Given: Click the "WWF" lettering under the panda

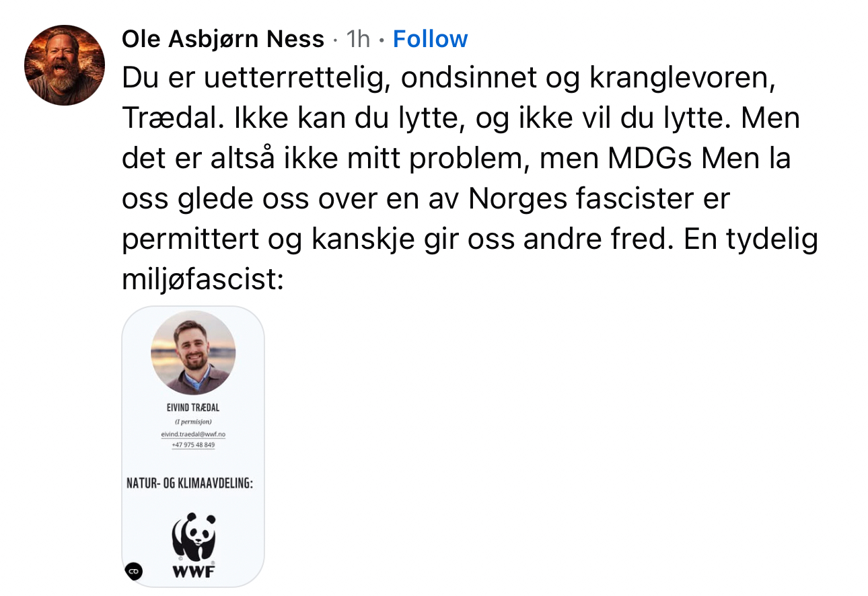Looking at the screenshot, I should pyautogui.click(x=194, y=574).
